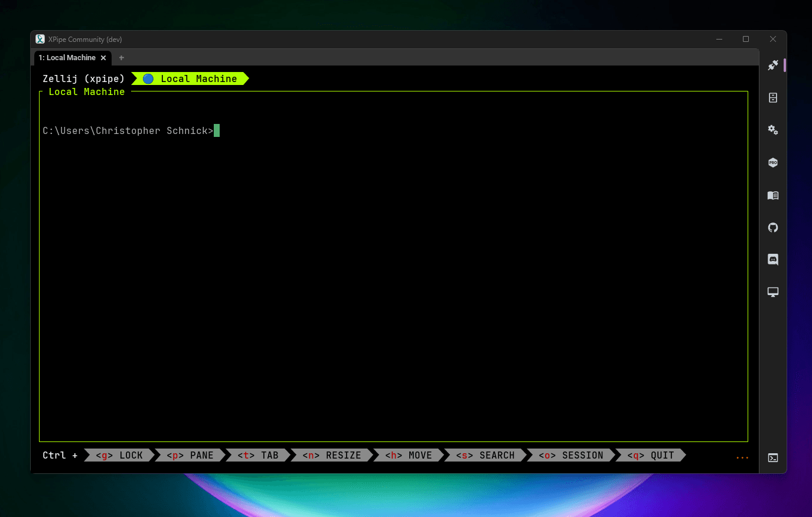The height and width of the screenshot is (517, 812).
Task: Click the PANE mode in status bar
Action: click(x=190, y=455)
